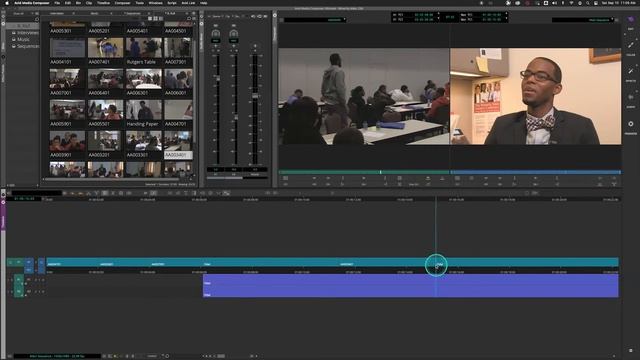Image resolution: width=640 pixels, height=360 pixels.
Task: Select the purple A2 audio clip
Action: tap(411, 291)
